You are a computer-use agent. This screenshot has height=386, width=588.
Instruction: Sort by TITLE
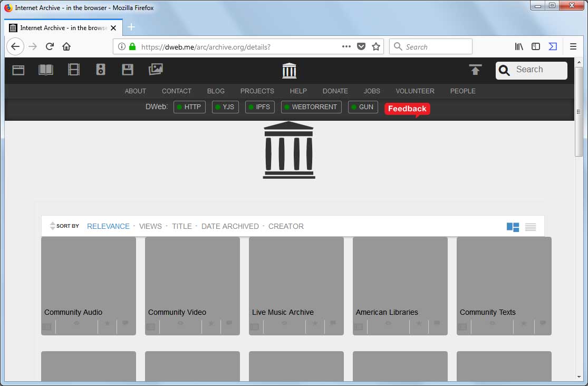182,226
